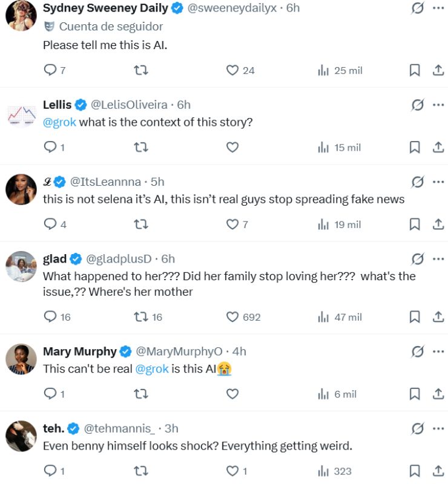Open Sydney Sweeney Daily's profile picture
The image size is (448, 484).
pyautogui.click(x=20, y=13)
